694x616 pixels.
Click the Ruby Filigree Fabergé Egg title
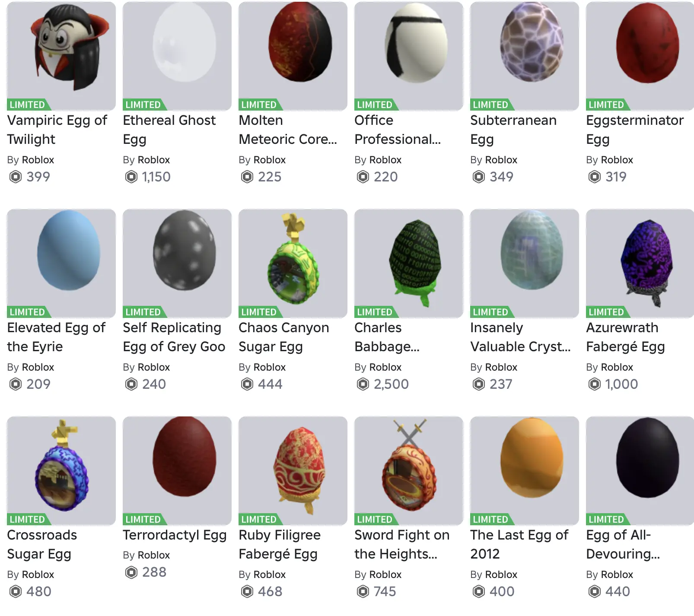pyautogui.click(x=280, y=544)
